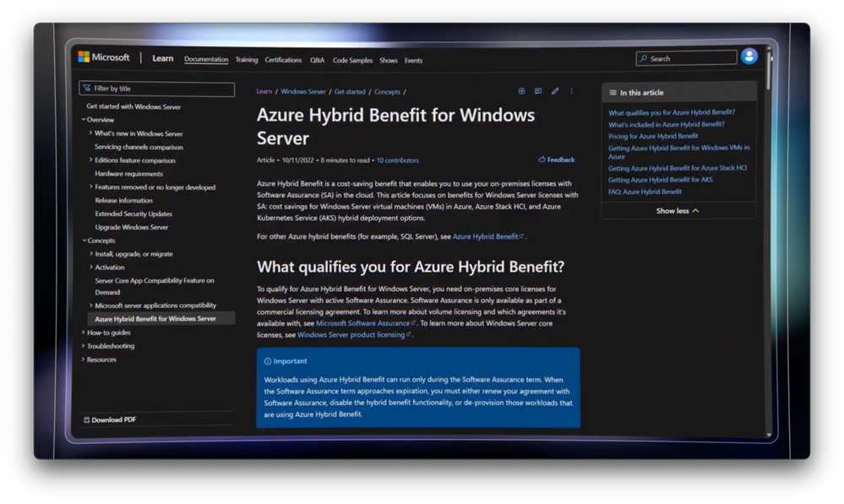This screenshot has height=504, width=844.
Task: Expand Microsoft server applications compatibility
Action: coord(91,305)
